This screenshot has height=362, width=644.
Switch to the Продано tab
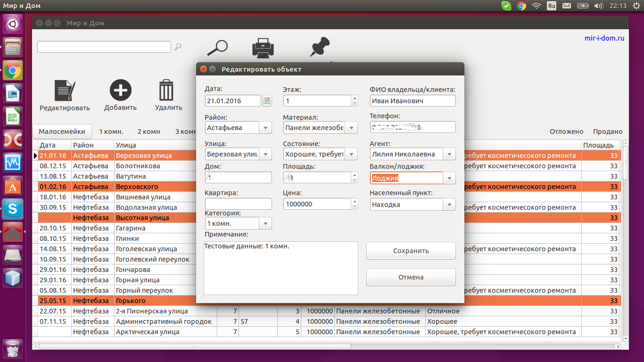click(x=608, y=132)
